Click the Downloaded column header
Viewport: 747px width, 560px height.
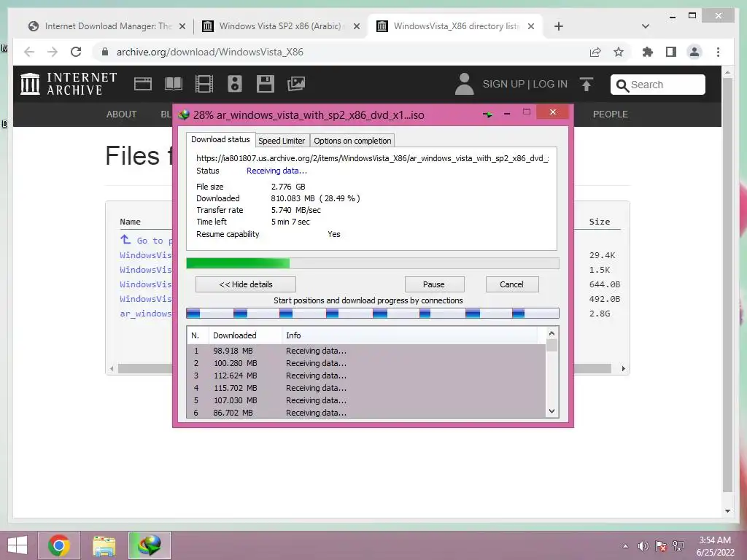coord(245,335)
